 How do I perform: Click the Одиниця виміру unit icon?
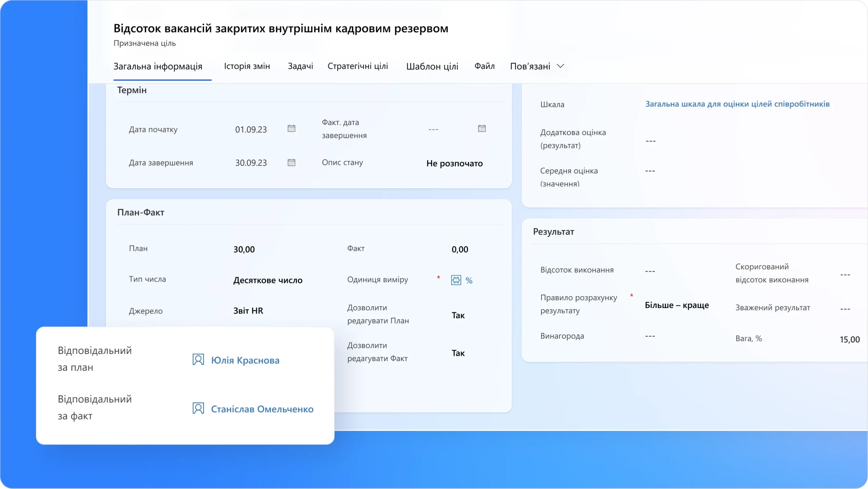[456, 280]
